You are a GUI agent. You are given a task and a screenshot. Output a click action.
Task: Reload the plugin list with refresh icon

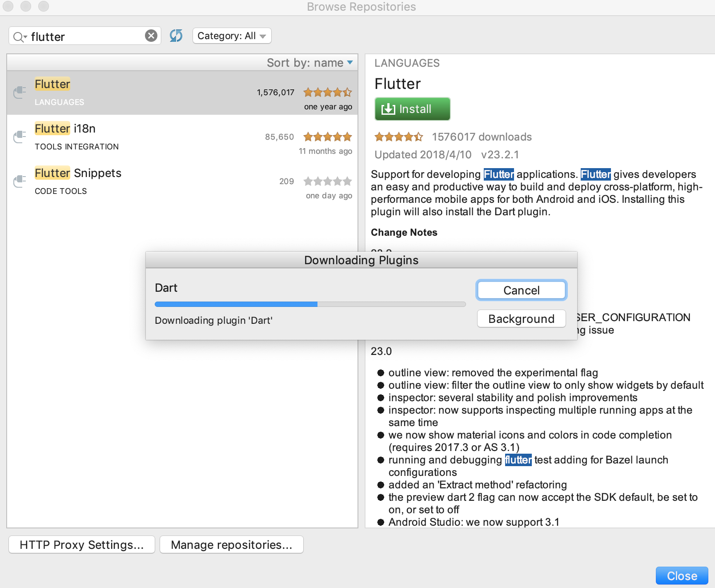(176, 36)
